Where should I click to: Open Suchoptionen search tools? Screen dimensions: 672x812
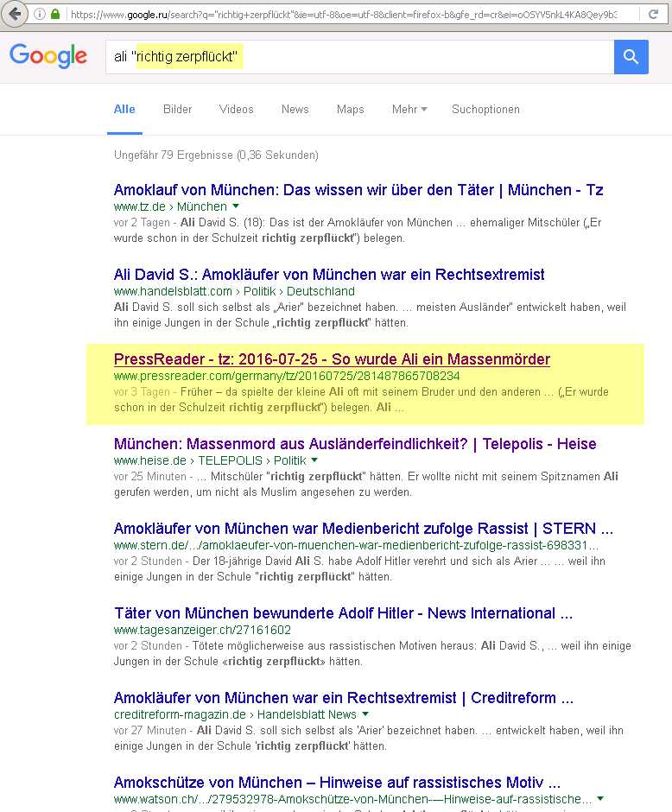(x=485, y=109)
